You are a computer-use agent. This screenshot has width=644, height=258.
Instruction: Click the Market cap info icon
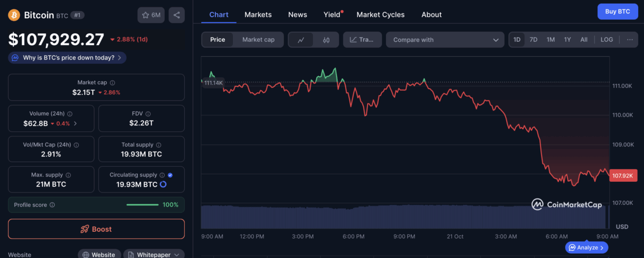112,83
